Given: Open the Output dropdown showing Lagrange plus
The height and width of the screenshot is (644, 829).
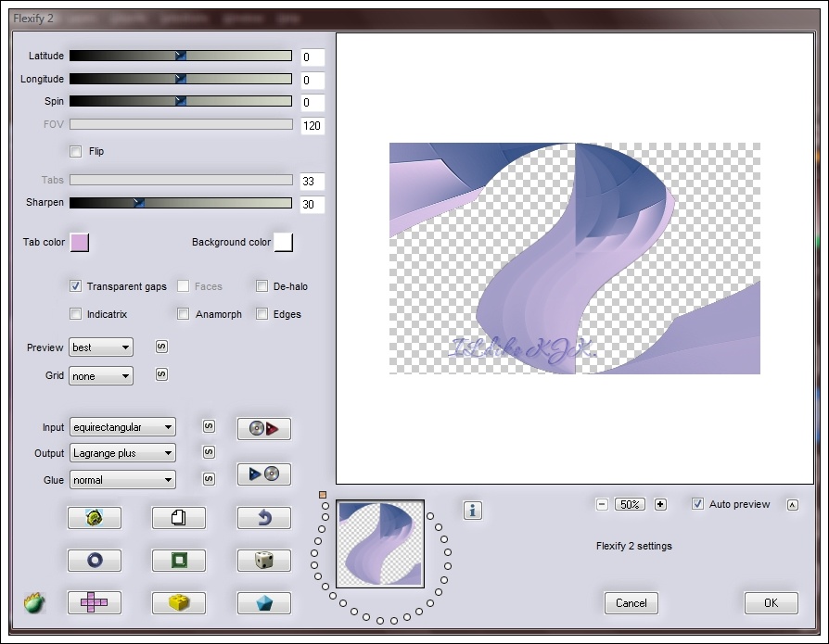Looking at the screenshot, I should tap(122, 453).
